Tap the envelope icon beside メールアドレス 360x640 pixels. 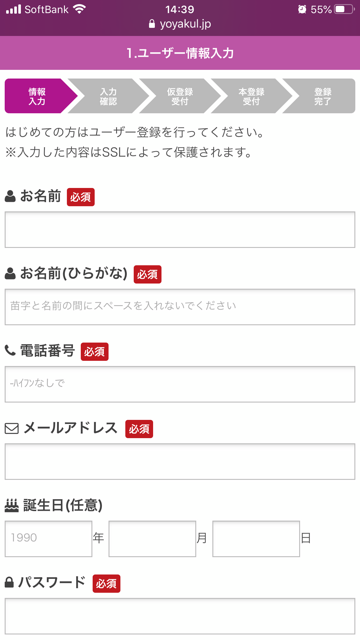point(11,429)
